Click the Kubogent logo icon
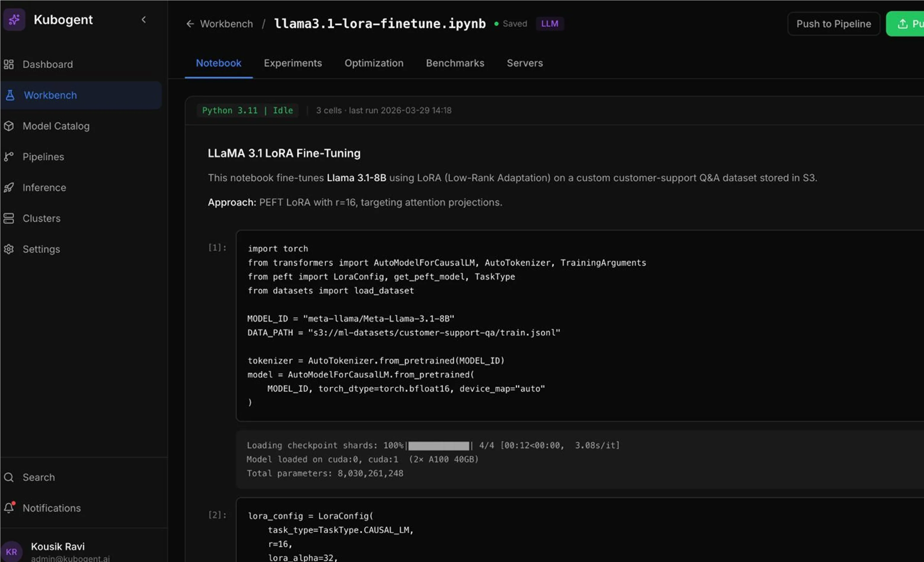 (14, 19)
